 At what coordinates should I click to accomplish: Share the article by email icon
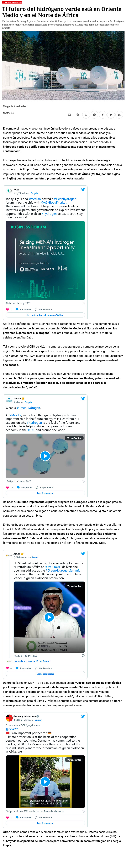click(69, 114)
